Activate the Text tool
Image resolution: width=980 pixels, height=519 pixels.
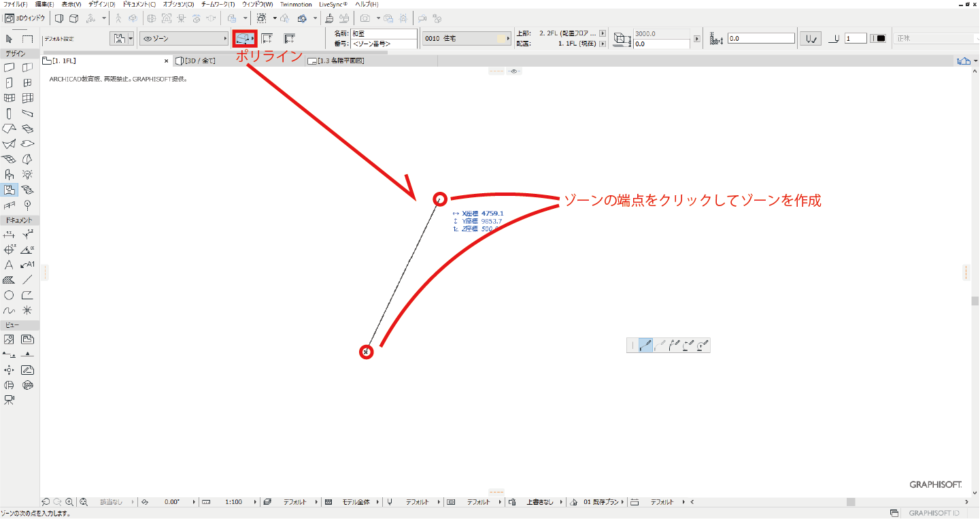click(9, 265)
